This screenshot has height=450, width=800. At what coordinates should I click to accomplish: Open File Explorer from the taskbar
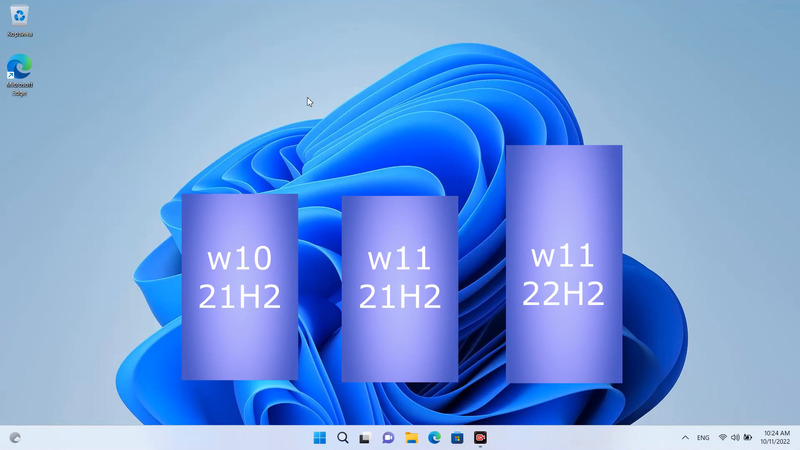411,438
